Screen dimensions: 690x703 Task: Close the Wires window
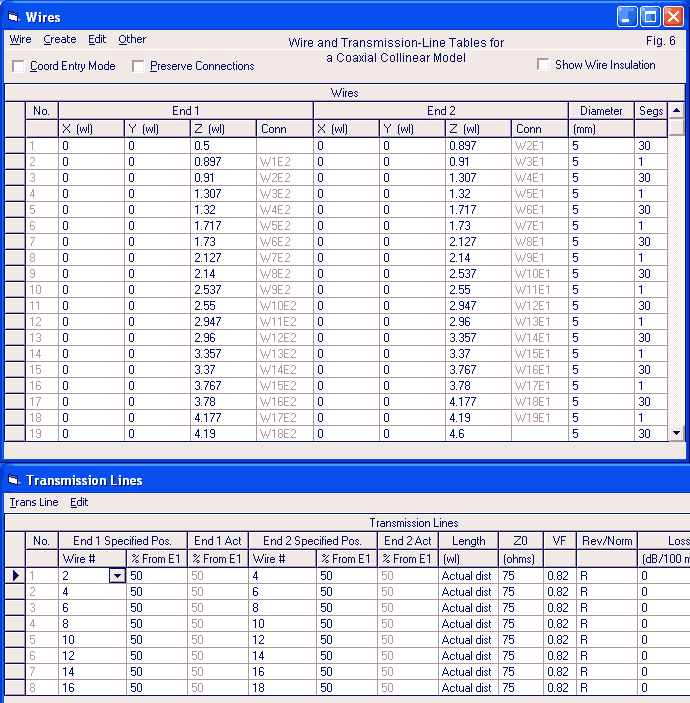click(x=673, y=17)
